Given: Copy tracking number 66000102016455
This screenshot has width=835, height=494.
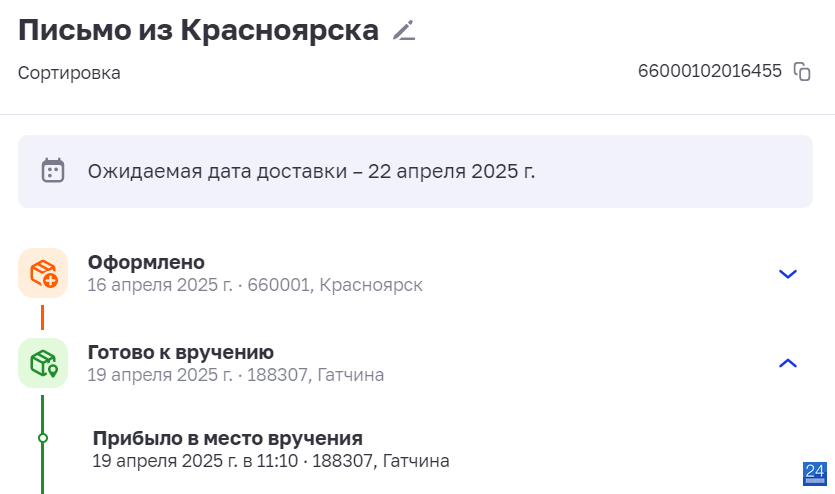Looking at the screenshot, I should [802, 71].
